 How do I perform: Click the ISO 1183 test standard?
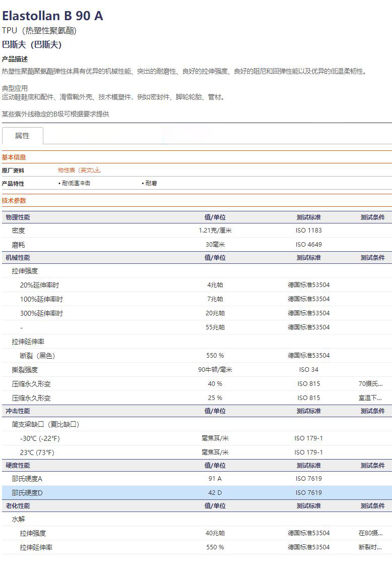coord(308,231)
